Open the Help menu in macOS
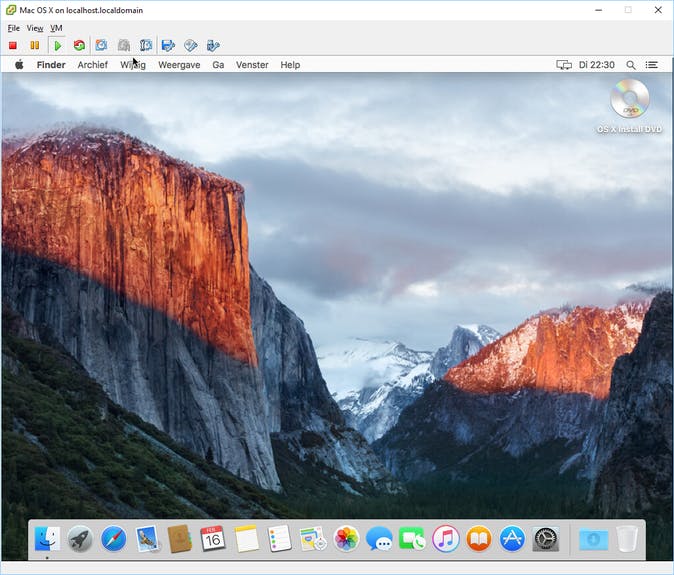The height and width of the screenshot is (575, 674). [x=290, y=65]
